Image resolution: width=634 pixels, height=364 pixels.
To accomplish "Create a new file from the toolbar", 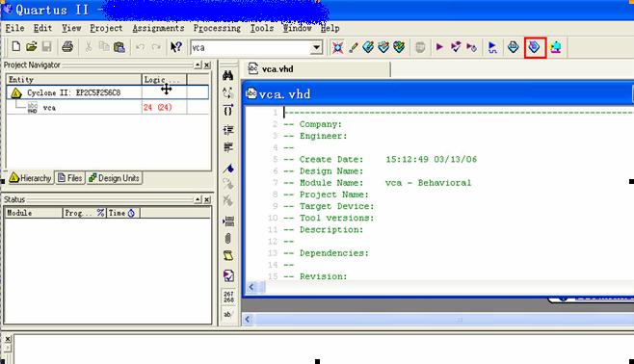I will pyautogui.click(x=15, y=47).
